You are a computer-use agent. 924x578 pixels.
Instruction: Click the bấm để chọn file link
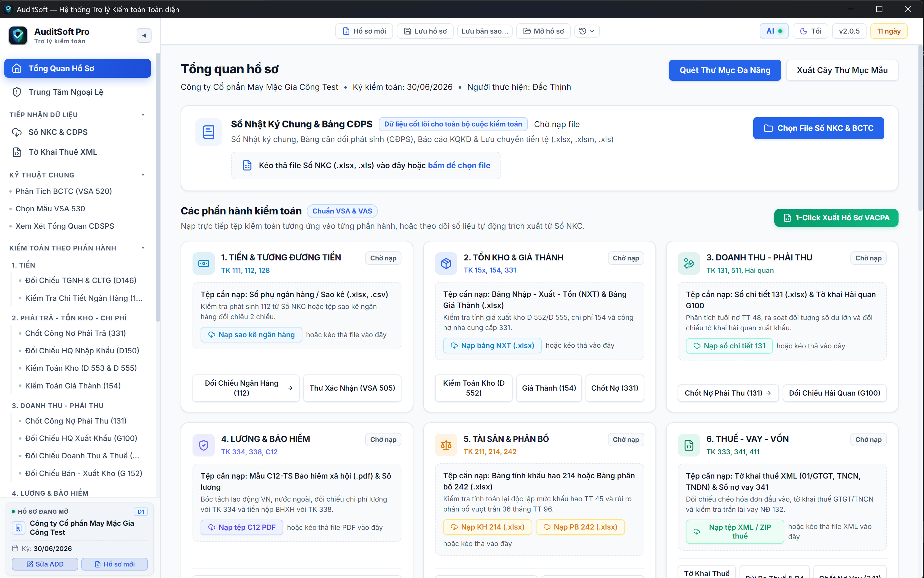click(459, 166)
